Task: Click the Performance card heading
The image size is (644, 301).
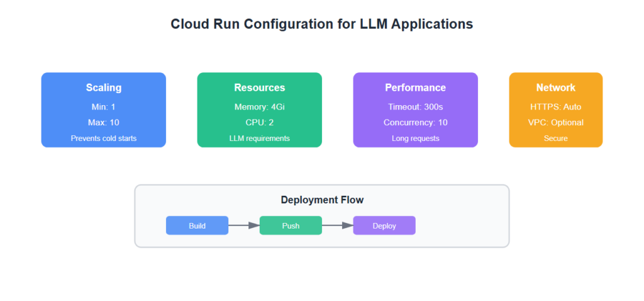Action: 415,88
